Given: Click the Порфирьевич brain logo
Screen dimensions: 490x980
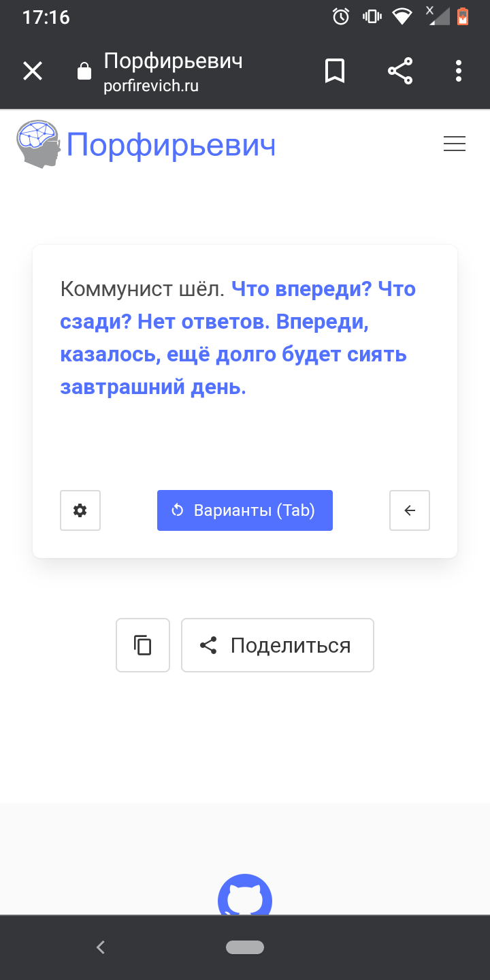Looking at the screenshot, I should tap(39, 144).
